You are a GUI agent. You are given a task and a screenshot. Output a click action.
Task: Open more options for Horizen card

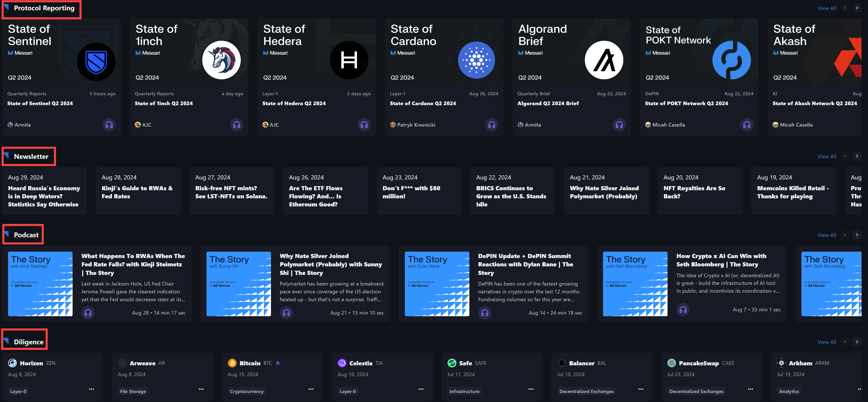[91, 389]
